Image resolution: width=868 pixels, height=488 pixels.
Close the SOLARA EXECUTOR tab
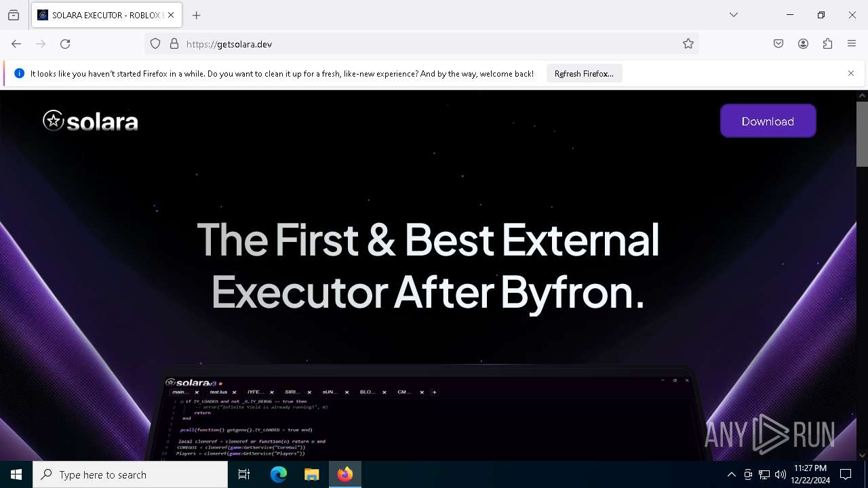click(171, 15)
